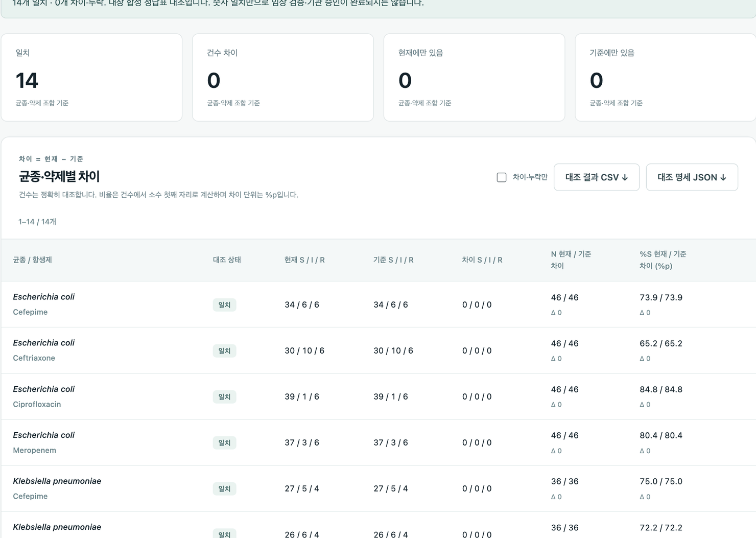
Task: Click the 차이 S / I / R header
Action: coord(482,260)
